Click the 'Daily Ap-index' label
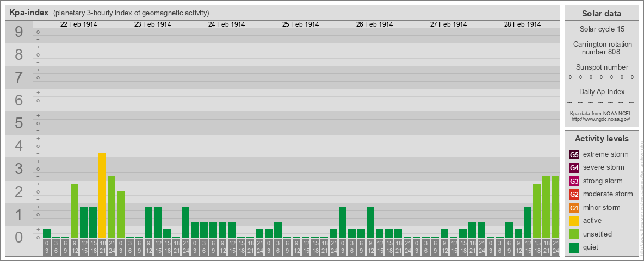Image resolution: width=644 pixels, height=261 pixels. pos(602,91)
